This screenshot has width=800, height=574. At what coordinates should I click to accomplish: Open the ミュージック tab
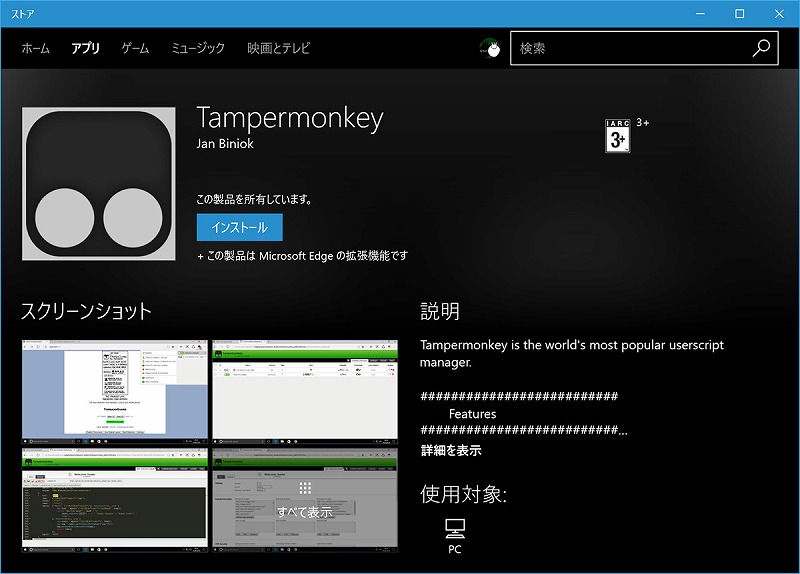click(x=198, y=48)
